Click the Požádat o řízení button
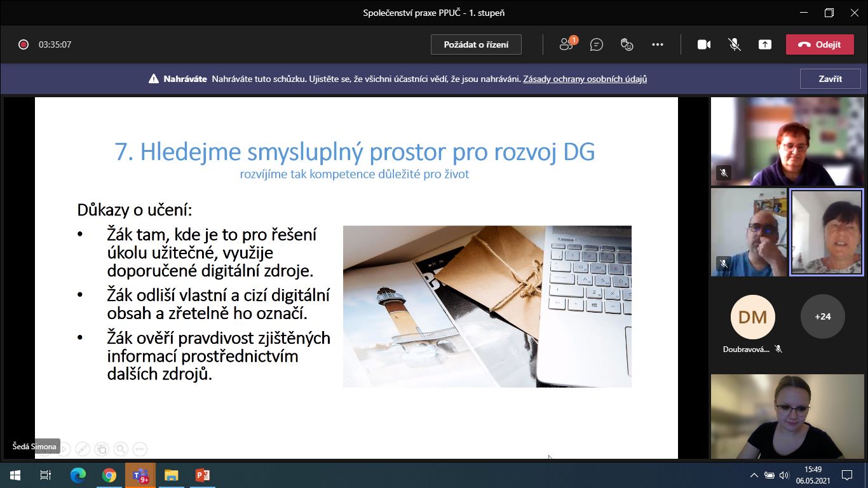 [x=476, y=44]
